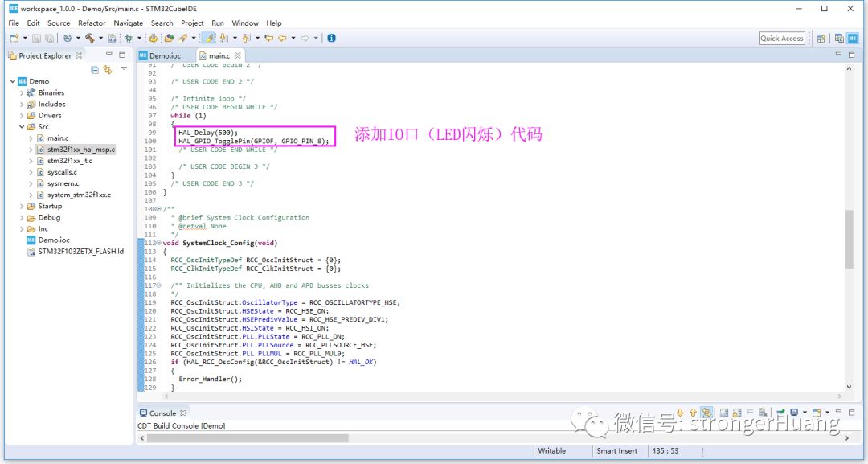This screenshot has width=868, height=464.
Task: Click the editor vertical scrollbar thumb
Action: [849, 239]
